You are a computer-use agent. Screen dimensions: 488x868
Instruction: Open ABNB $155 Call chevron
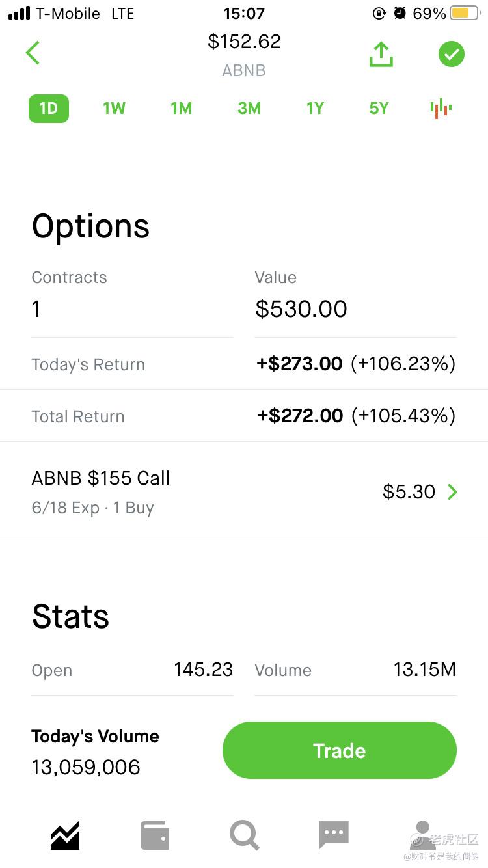[452, 492]
